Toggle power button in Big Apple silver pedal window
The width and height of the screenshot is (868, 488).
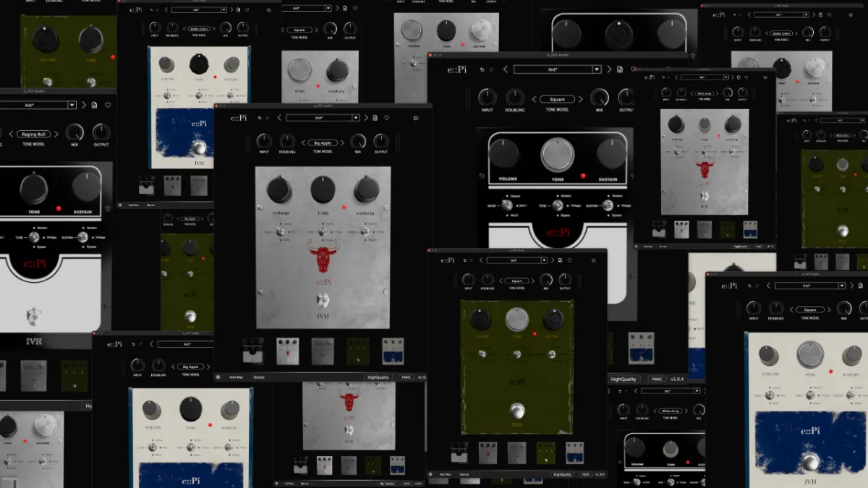(x=416, y=118)
